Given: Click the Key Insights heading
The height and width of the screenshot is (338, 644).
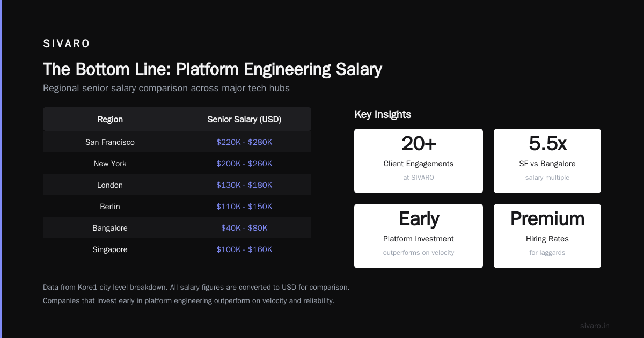Looking at the screenshot, I should tap(383, 114).
